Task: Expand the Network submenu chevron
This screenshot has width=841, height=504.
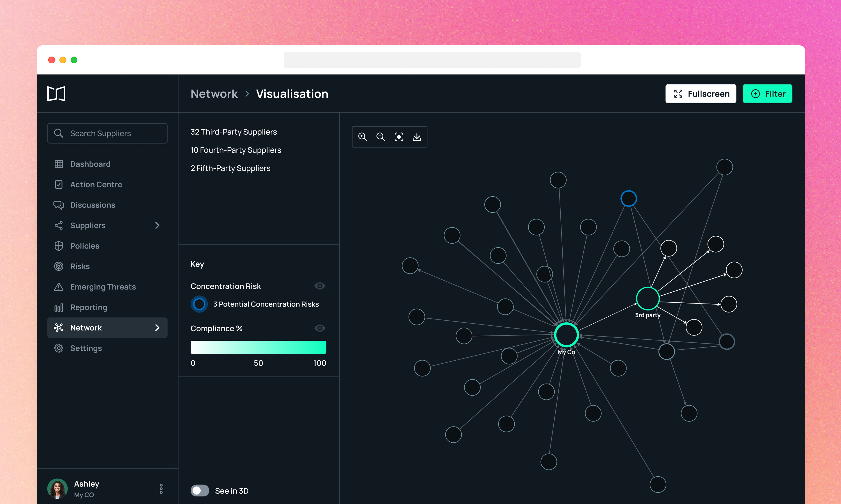Action: pyautogui.click(x=157, y=327)
